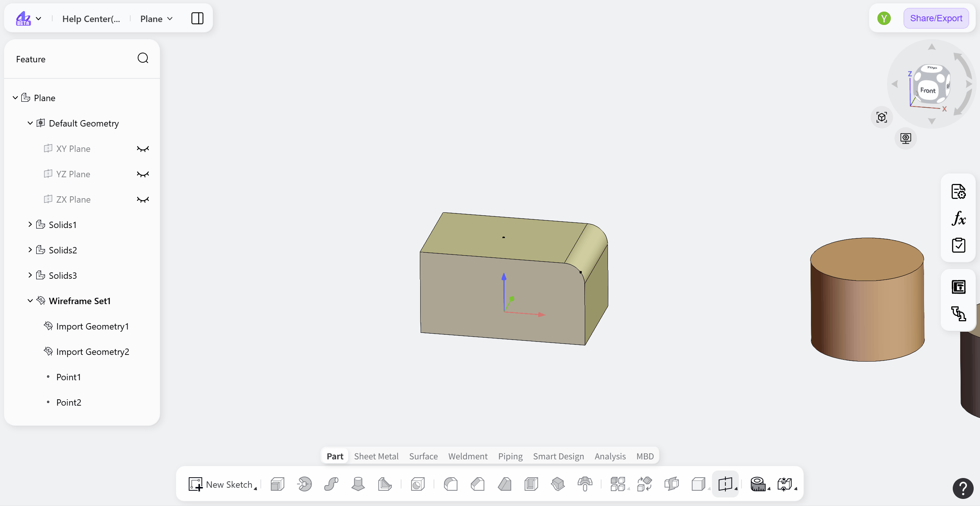Select the primitive Box tool icon
This screenshot has height=506, width=980.
[x=699, y=484]
